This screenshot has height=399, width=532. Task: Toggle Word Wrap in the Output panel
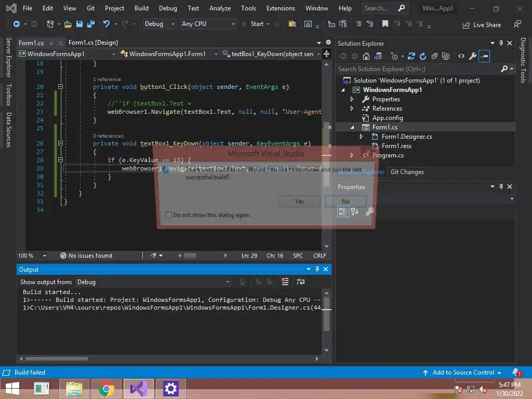point(301,282)
